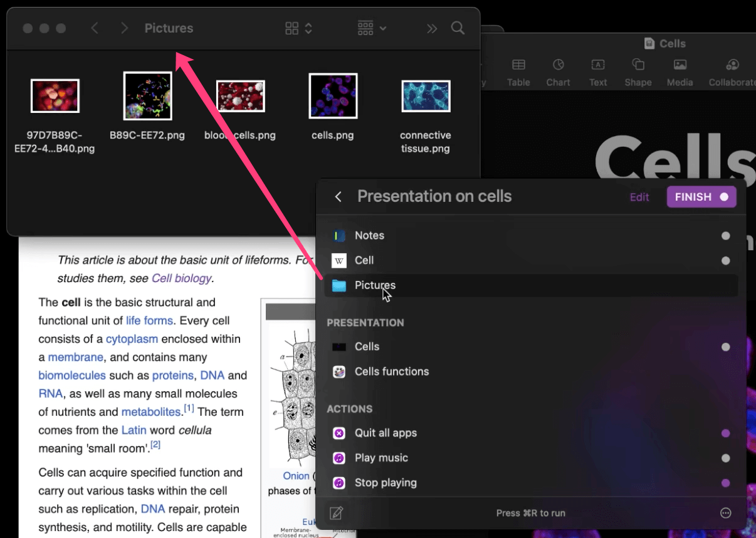Follow the Latin link
This screenshot has width=756, height=538.
(x=134, y=430)
